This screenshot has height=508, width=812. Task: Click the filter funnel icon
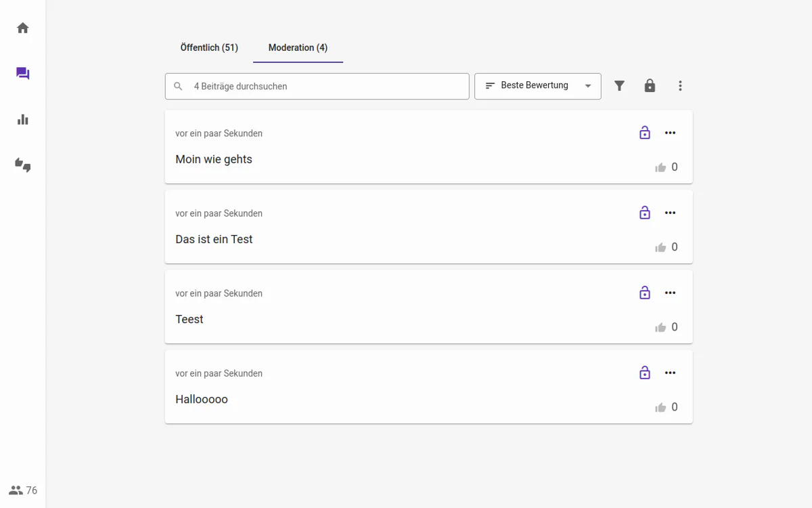pos(619,86)
